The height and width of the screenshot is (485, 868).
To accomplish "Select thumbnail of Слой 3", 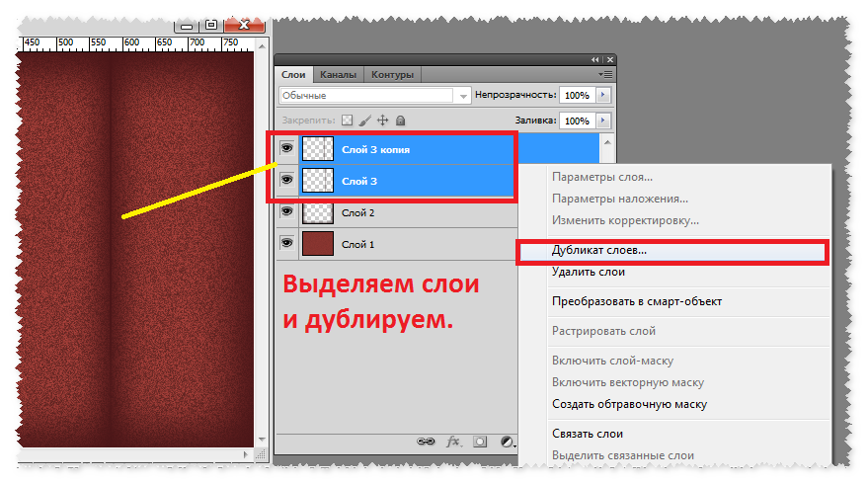I will click(318, 181).
